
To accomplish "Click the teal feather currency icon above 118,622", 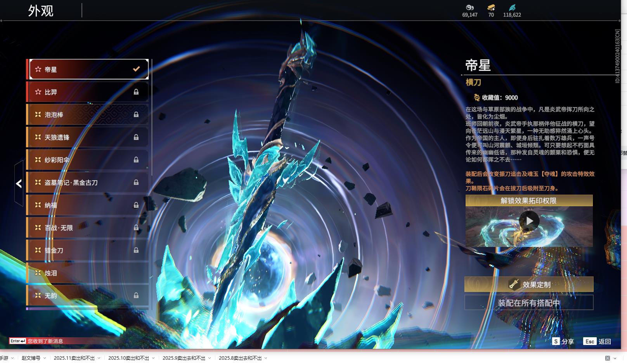I will tap(512, 7).
